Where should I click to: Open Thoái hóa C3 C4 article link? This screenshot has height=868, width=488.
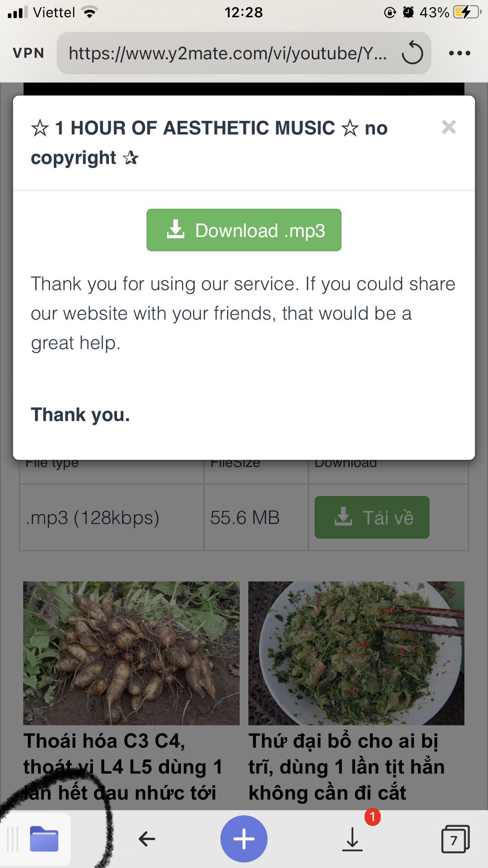click(x=123, y=767)
